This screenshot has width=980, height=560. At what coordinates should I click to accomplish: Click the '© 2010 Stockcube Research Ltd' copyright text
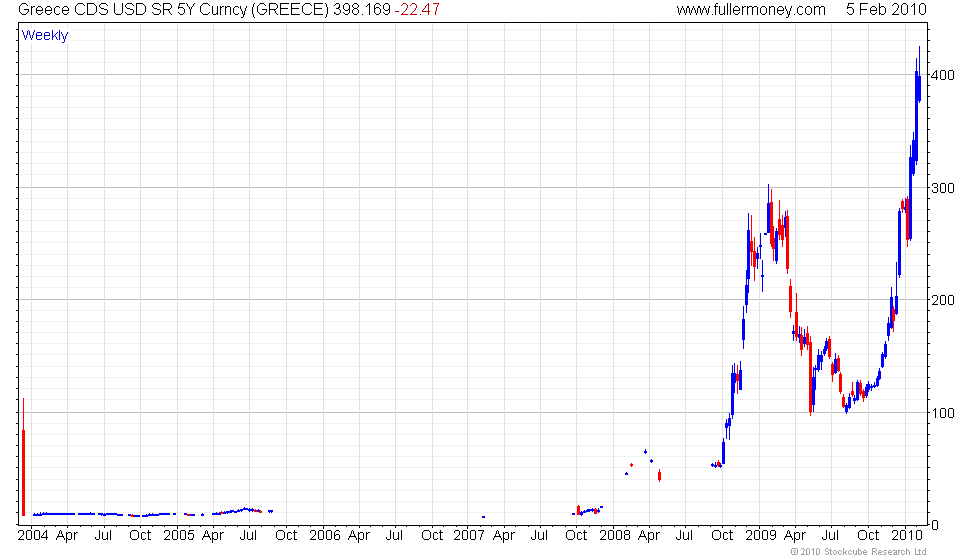[858, 551]
